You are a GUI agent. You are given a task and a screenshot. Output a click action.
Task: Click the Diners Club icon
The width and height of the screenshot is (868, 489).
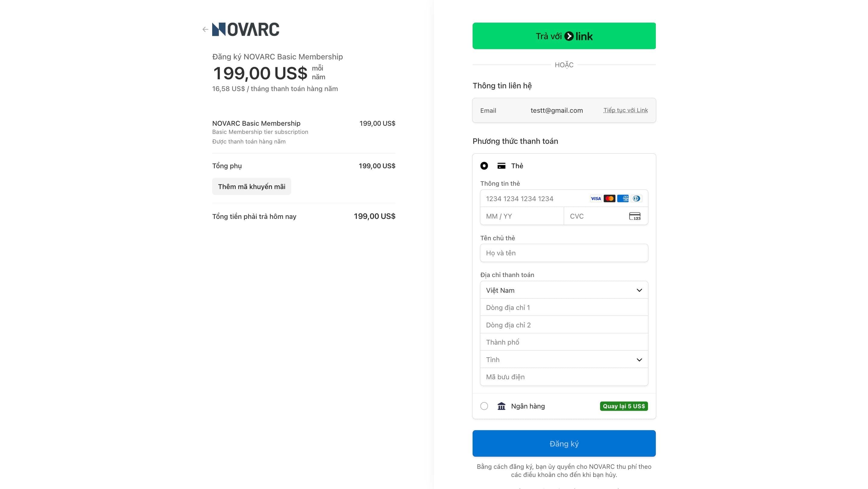637,198
